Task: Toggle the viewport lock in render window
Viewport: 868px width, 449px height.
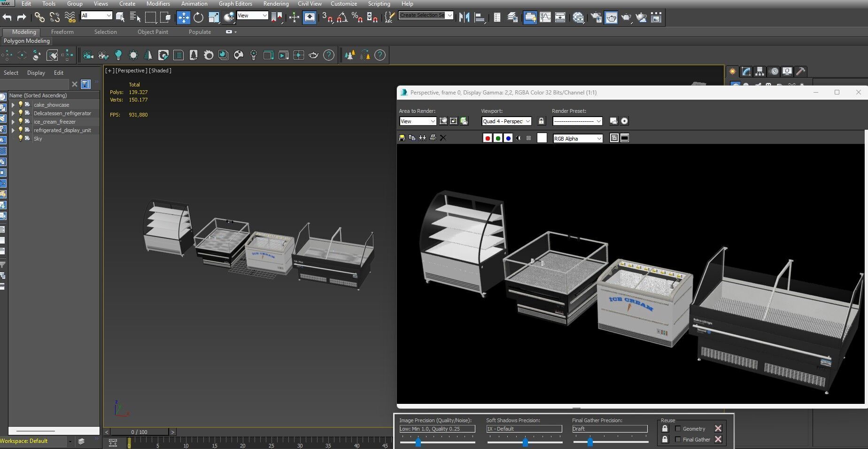Action: tap(542, 121)
